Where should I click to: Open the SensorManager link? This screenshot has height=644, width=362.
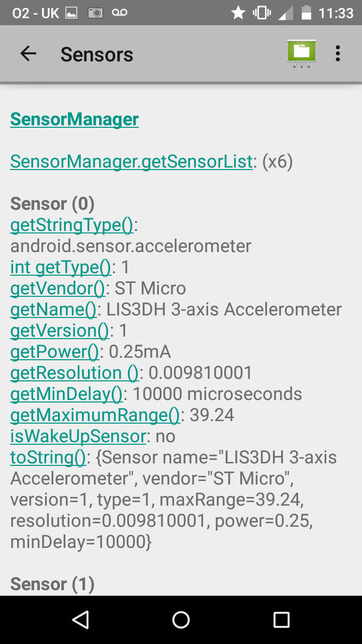click(74, 119)
